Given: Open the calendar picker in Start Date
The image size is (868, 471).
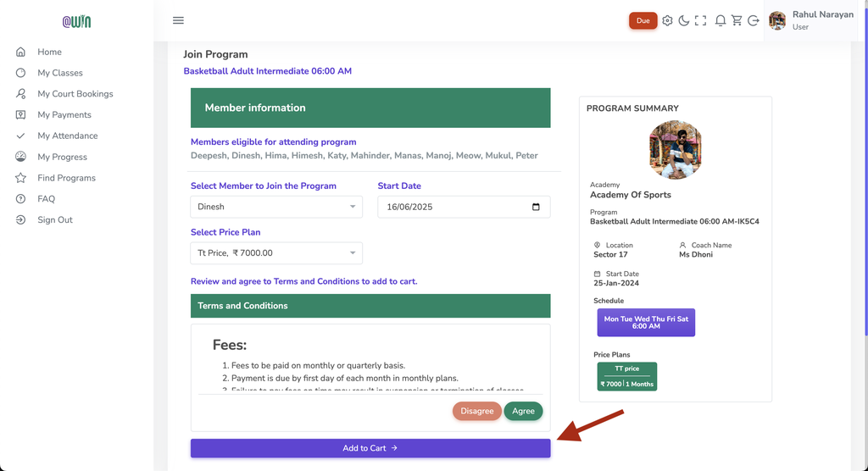Looking at the screenshot, I should point(536,207).
